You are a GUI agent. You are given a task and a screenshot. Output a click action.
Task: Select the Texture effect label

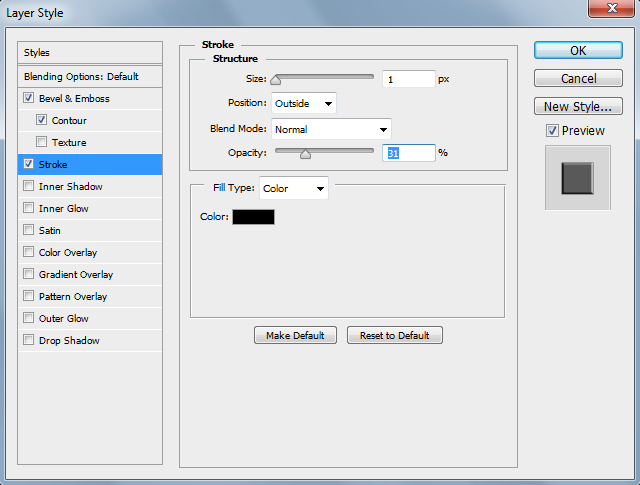(x=69, y=142)
